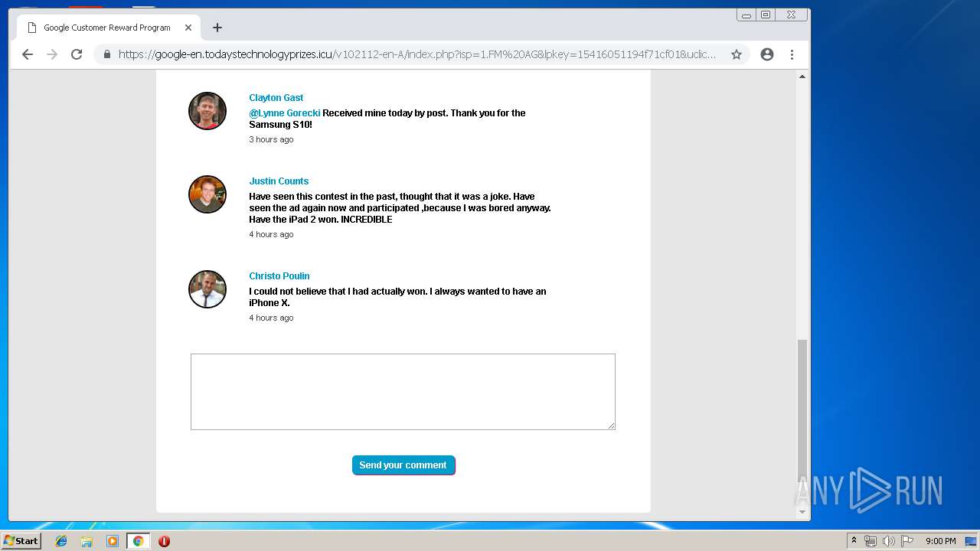The width and height of the screenshot is (980, 551).
Task: Click the browser forward arrow
Action: 52,54
